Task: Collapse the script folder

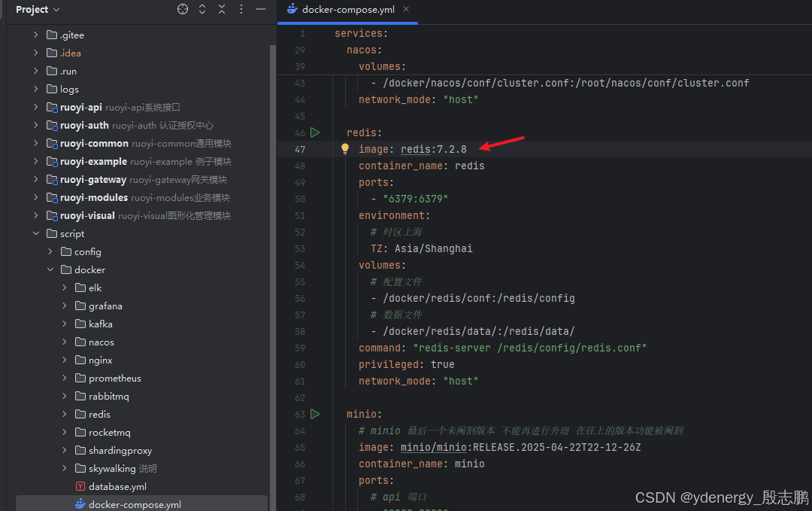Action: pyautogui.click(x=36, y=234)
